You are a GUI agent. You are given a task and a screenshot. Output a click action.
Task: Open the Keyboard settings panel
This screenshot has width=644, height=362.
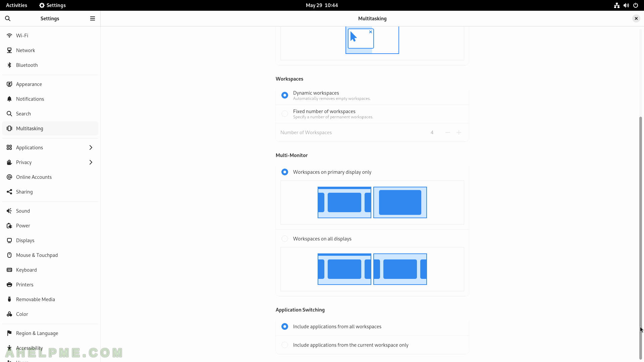click(50, 270)
